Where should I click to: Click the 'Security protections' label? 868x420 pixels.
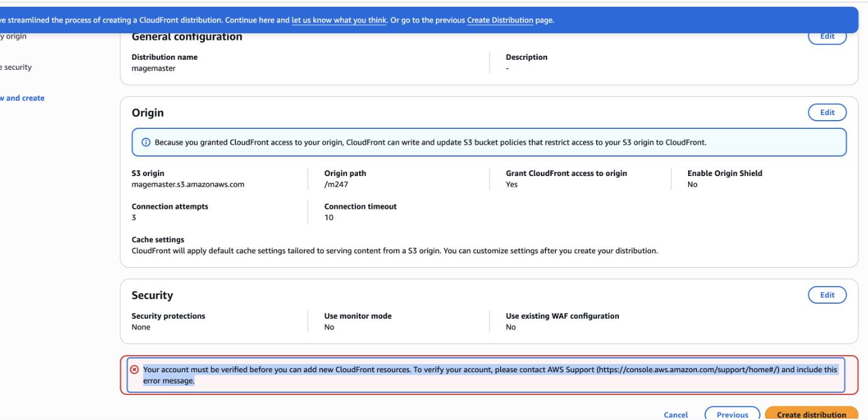(169, 316)
